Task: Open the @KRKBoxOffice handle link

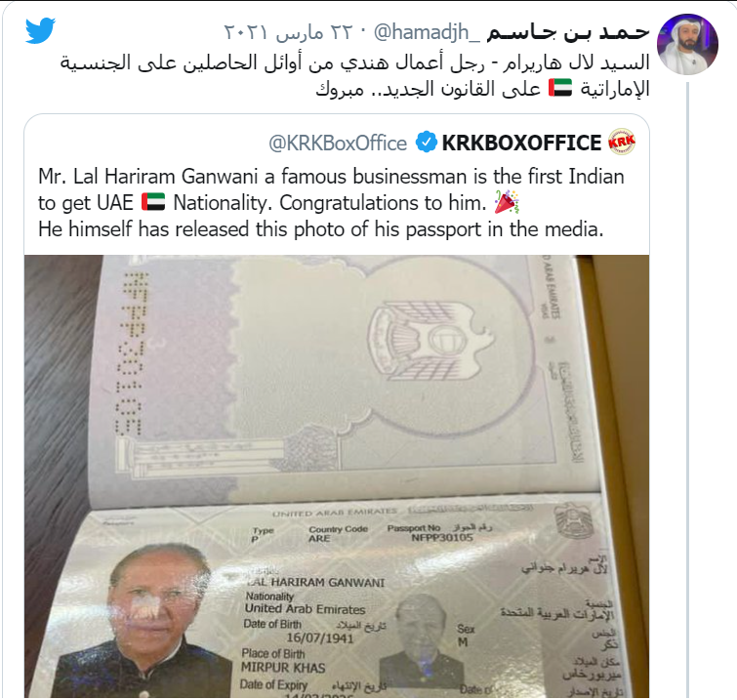Action: (x=338, y=143)
